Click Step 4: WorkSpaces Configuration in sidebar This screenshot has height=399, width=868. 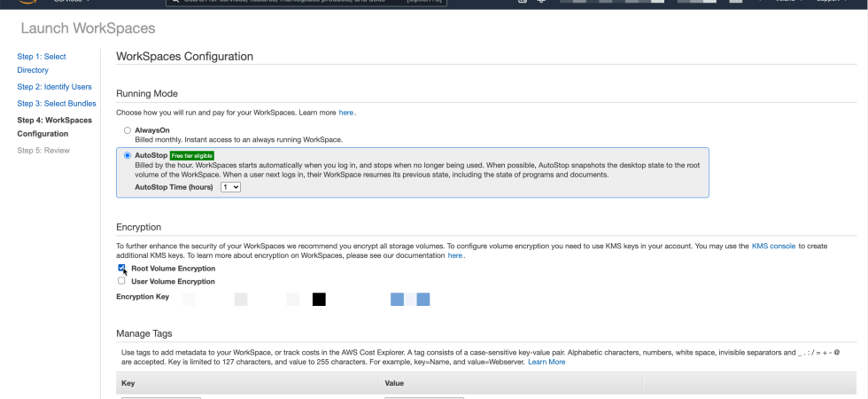point(54,127)
